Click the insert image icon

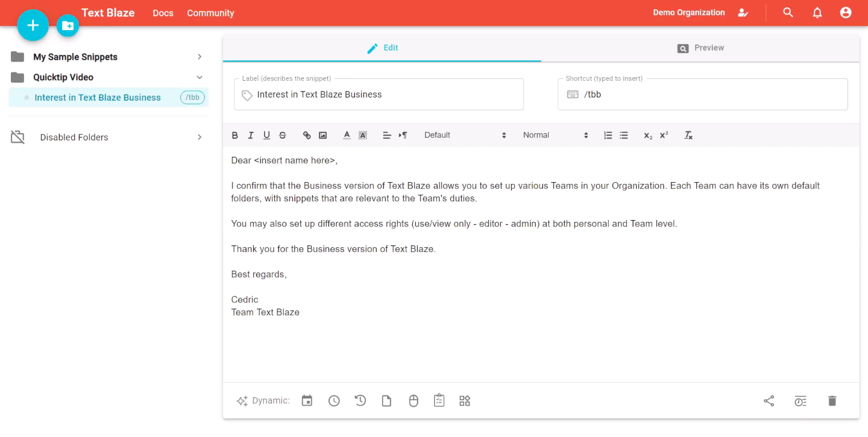(323, 136)
